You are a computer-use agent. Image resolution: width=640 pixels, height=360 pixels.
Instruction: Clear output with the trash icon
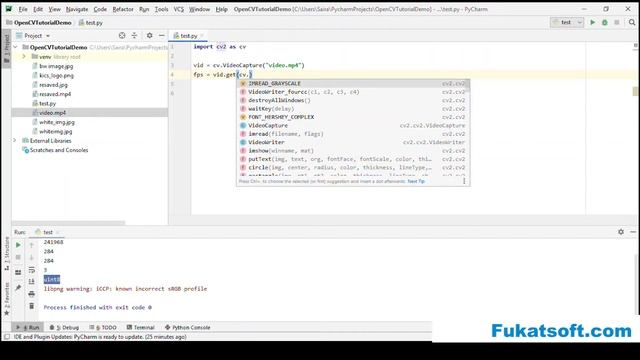tap(31, 306)
